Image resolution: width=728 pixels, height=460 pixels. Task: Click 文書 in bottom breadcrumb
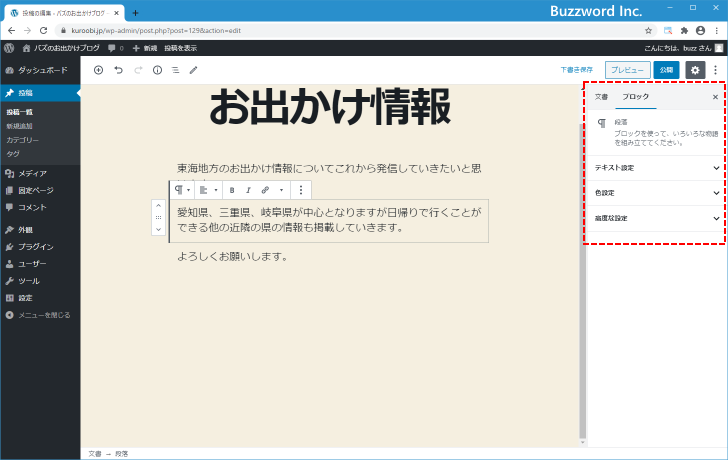[x=95, y=454]
